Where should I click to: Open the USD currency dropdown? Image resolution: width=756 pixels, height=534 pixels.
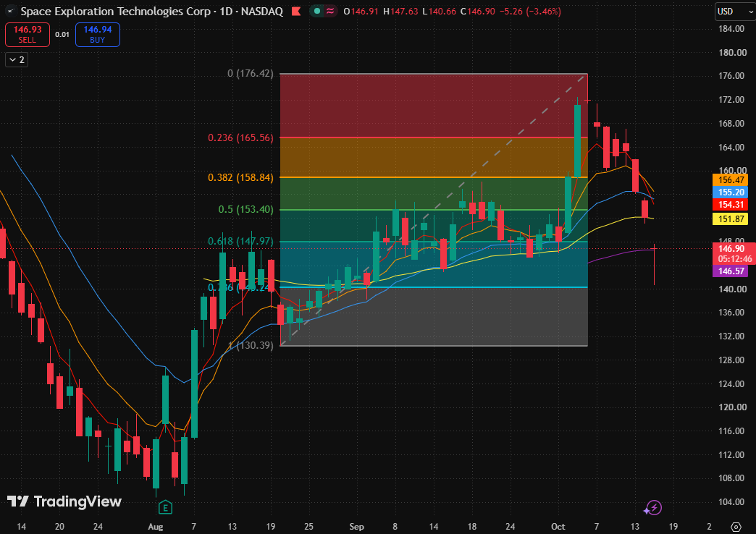pos(735,11)
